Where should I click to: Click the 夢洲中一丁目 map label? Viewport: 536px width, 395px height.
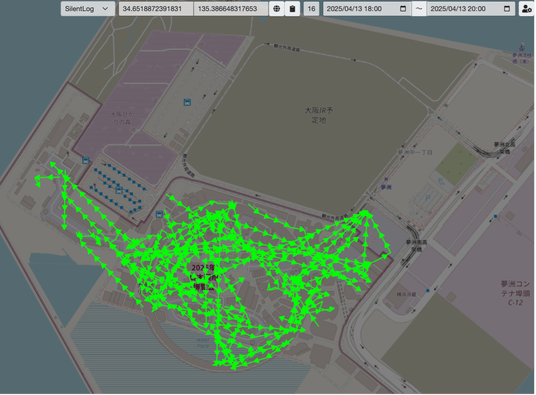415,152
